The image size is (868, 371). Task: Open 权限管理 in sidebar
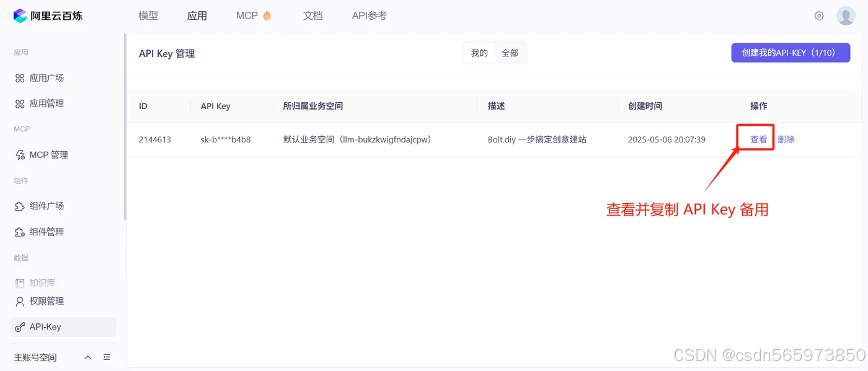tap(47, 302)
